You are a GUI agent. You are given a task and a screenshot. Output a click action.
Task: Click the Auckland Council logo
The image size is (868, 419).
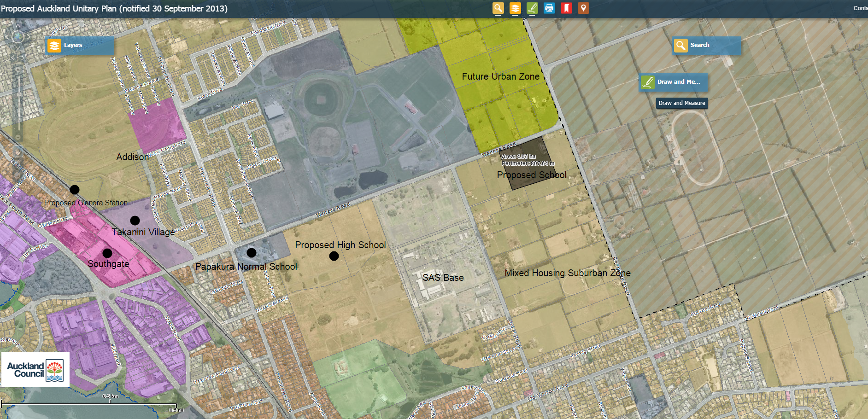[35, 370]
